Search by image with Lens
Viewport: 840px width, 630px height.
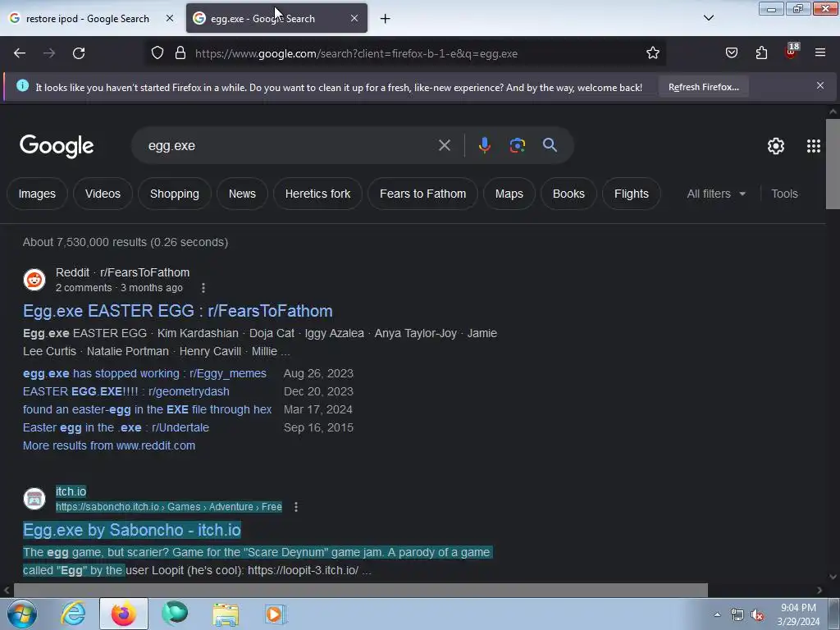(x=517, y=145)
